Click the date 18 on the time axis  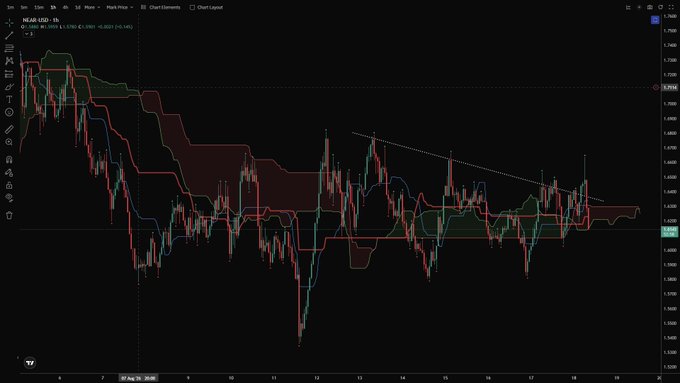point(574,378)
